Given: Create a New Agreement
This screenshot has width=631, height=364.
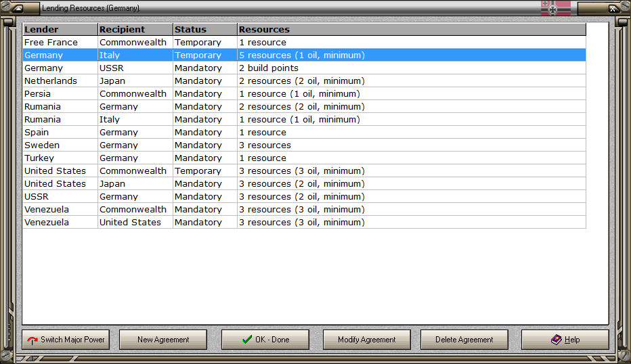Looking at the screenshot, I should [x=163, y=340].
